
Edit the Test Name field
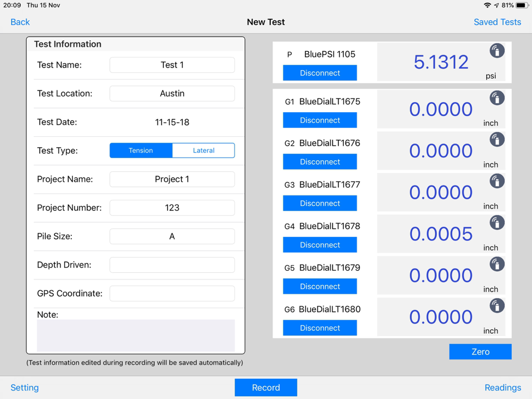tap(172, 65)
